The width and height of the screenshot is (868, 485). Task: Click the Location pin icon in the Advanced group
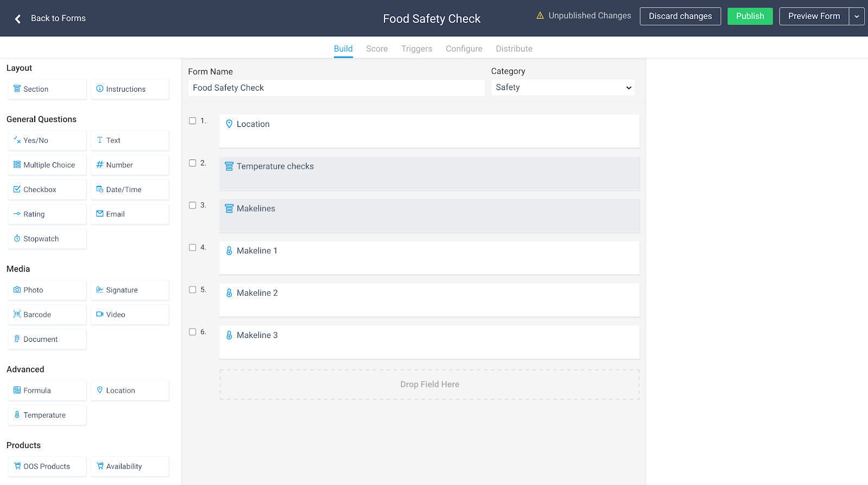click(100, 390)
